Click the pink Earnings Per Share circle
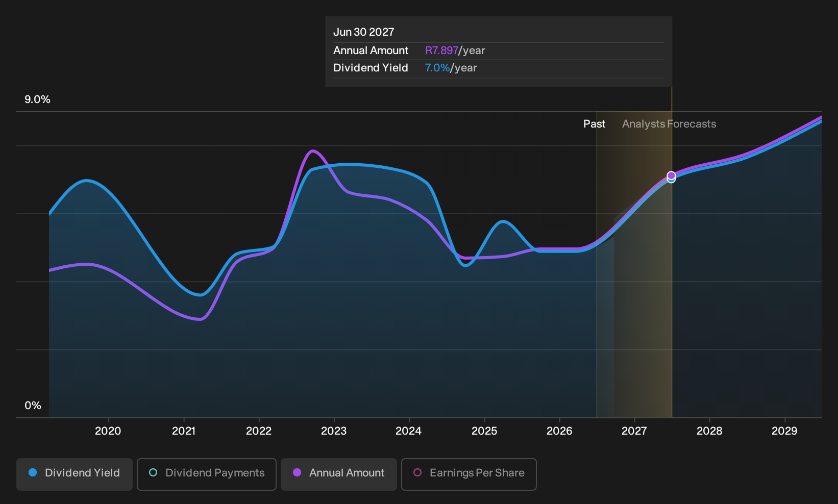Image resolution: width=838 pixels, height=504 pixels. pyautogui.click(x=417, y=472)
